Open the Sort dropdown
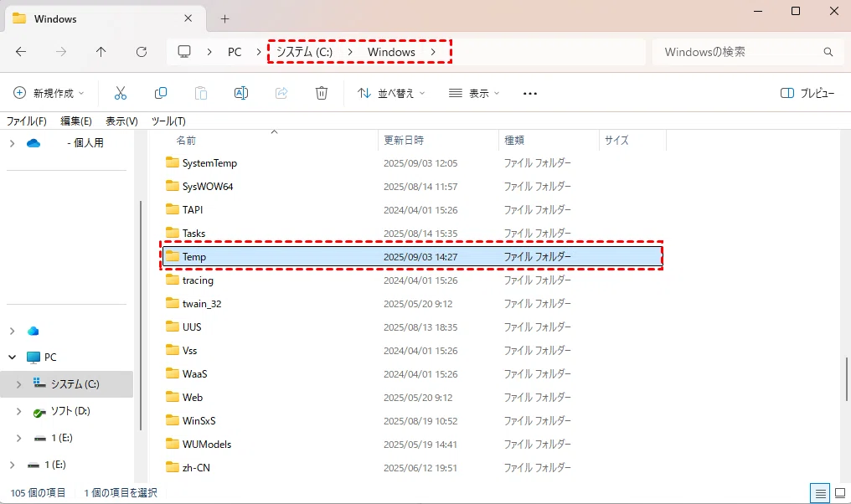This screenshot has height=504, width=851. [x=391, y=93]
